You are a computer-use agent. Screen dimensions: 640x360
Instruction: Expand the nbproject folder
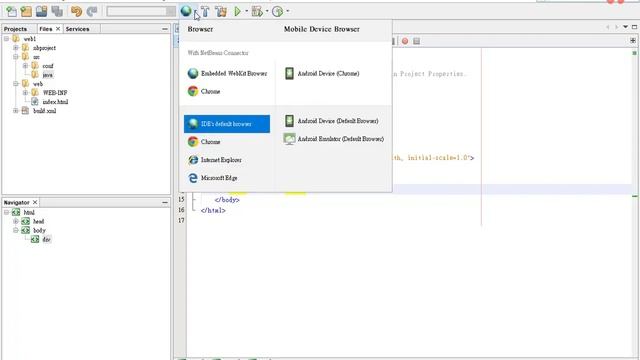pyautogui.click(x=16, y=48)
